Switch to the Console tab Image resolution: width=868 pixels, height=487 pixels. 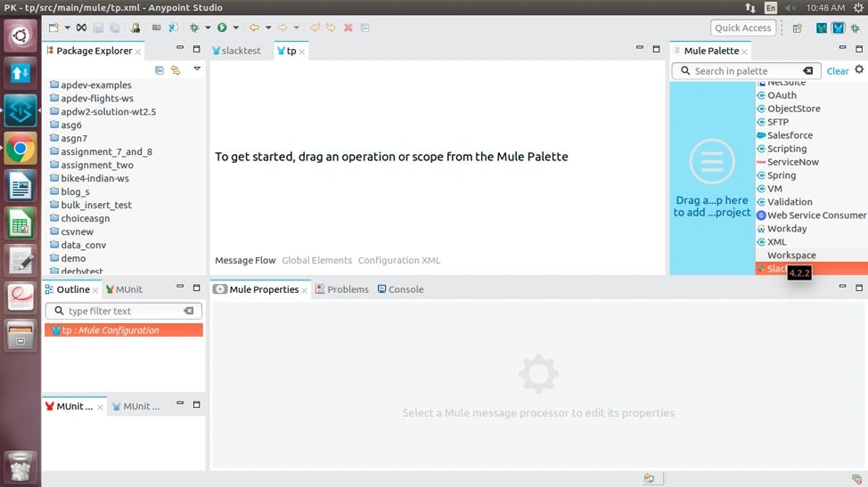[x=400, y=289]
